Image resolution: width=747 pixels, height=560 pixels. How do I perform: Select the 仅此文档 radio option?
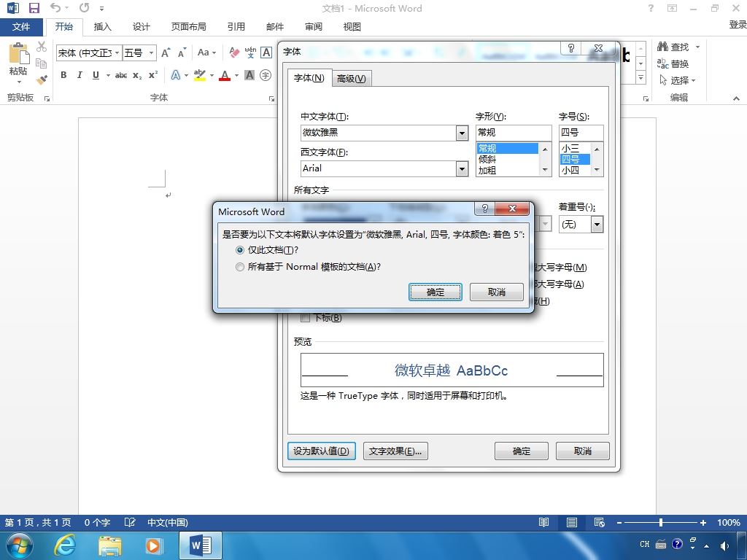click(x=240, y=250)
